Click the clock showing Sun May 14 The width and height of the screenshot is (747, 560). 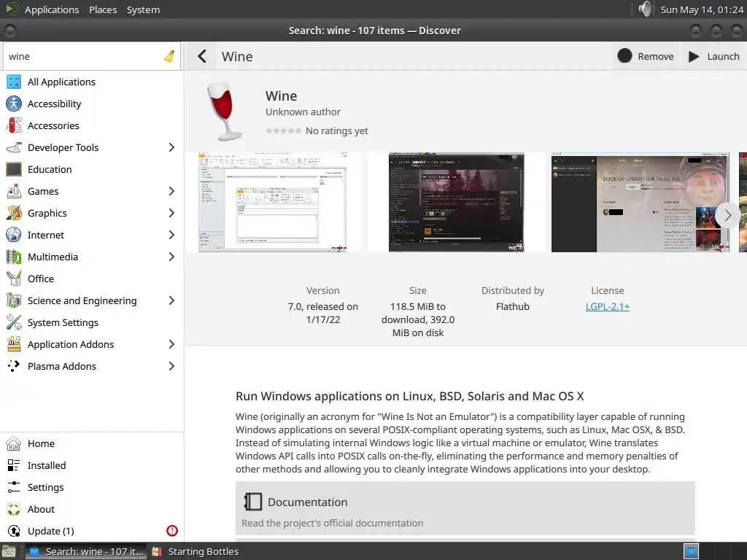pos(702,9)
